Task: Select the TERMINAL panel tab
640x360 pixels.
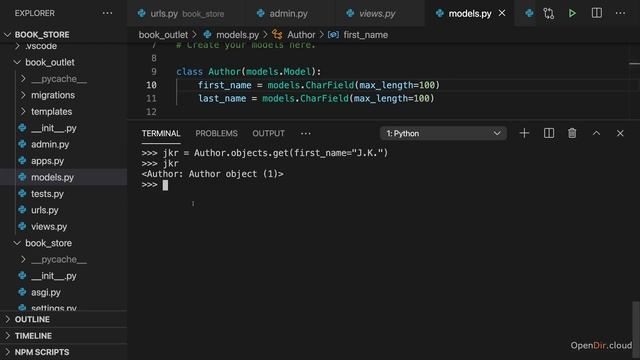Action: [161, 133]
